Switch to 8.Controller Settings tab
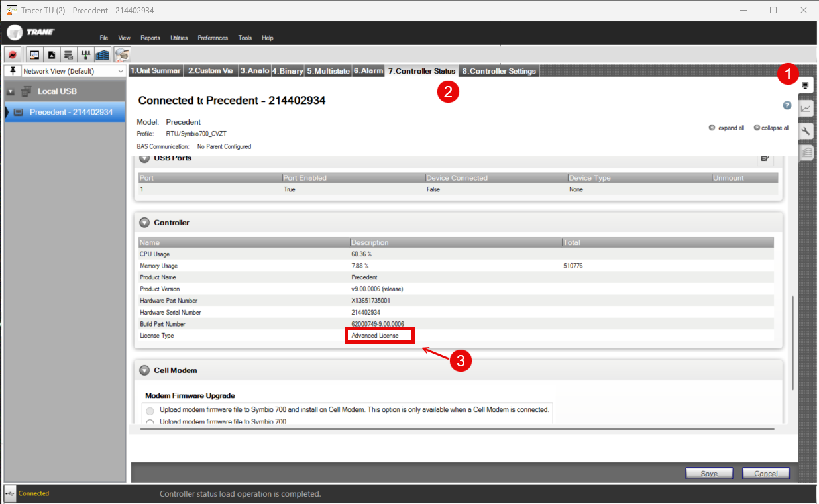Screen dimensions: 819x504 click(x=499, y=71)
